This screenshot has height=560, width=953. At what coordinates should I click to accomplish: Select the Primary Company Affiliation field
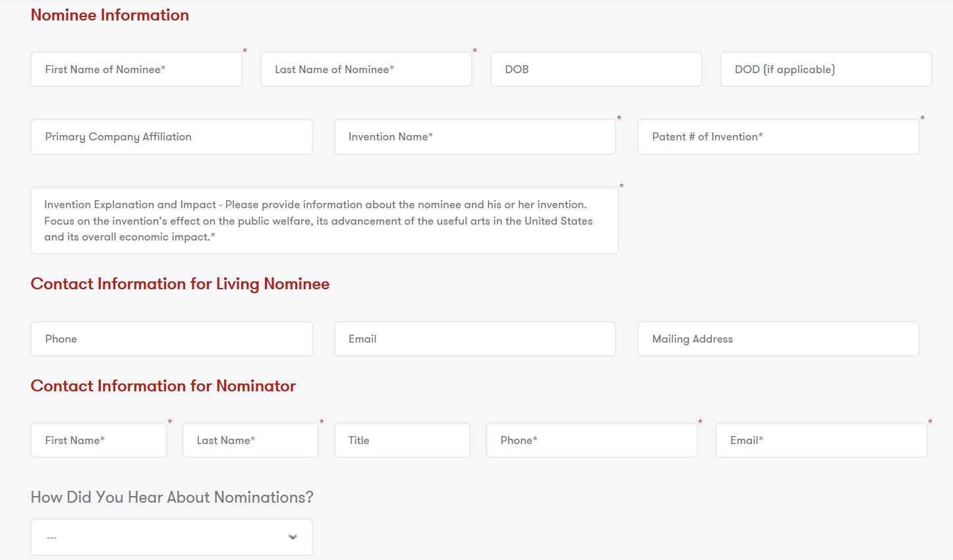tap(171, 136)
